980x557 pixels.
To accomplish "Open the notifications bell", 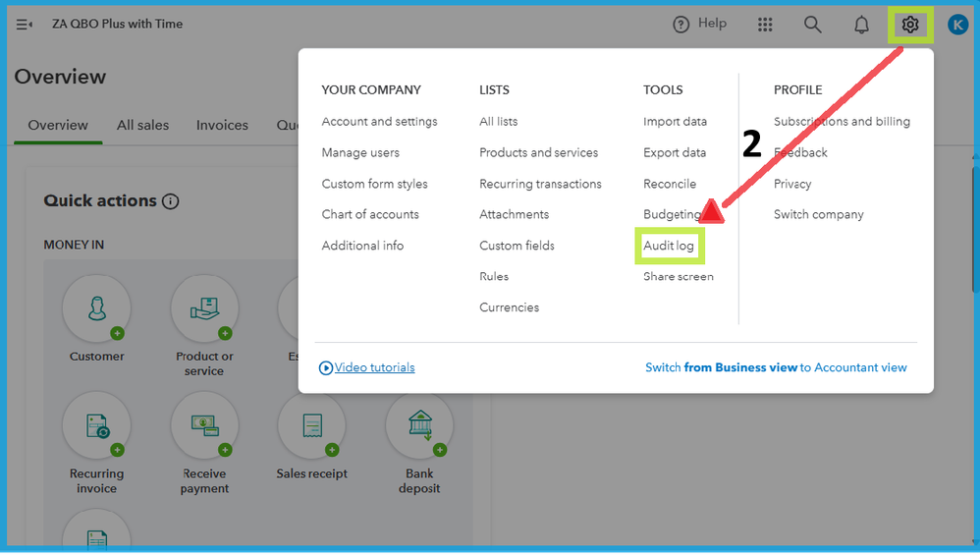I will point(861,25).
